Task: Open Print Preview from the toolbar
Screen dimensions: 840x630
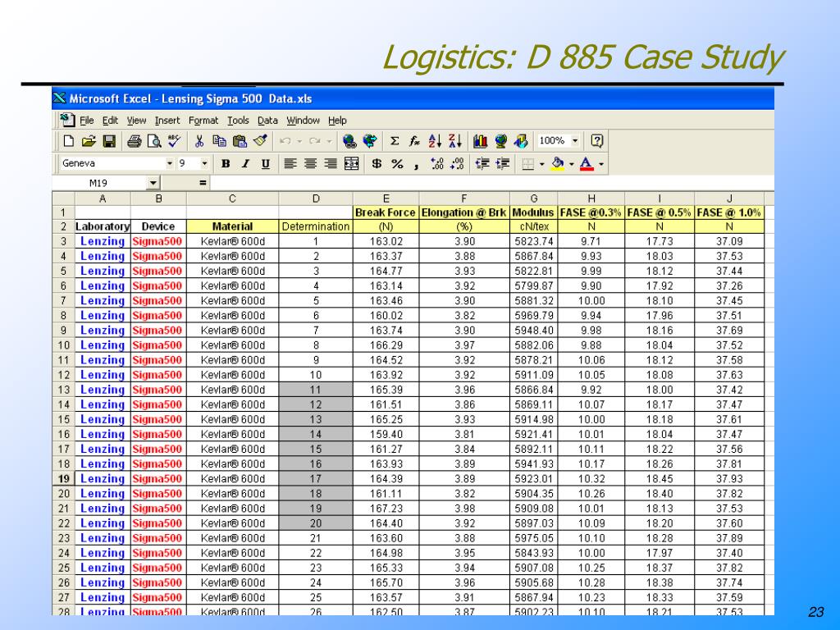Action: [x=154, y=141]
